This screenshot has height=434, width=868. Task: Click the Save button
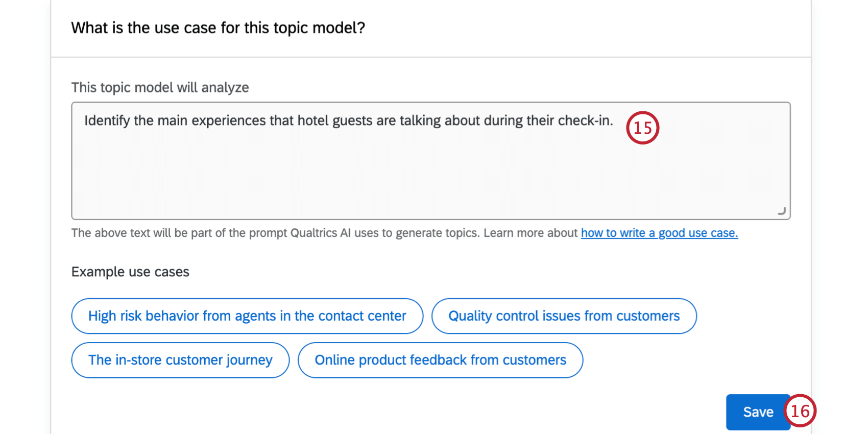click(x=758, y=412)
